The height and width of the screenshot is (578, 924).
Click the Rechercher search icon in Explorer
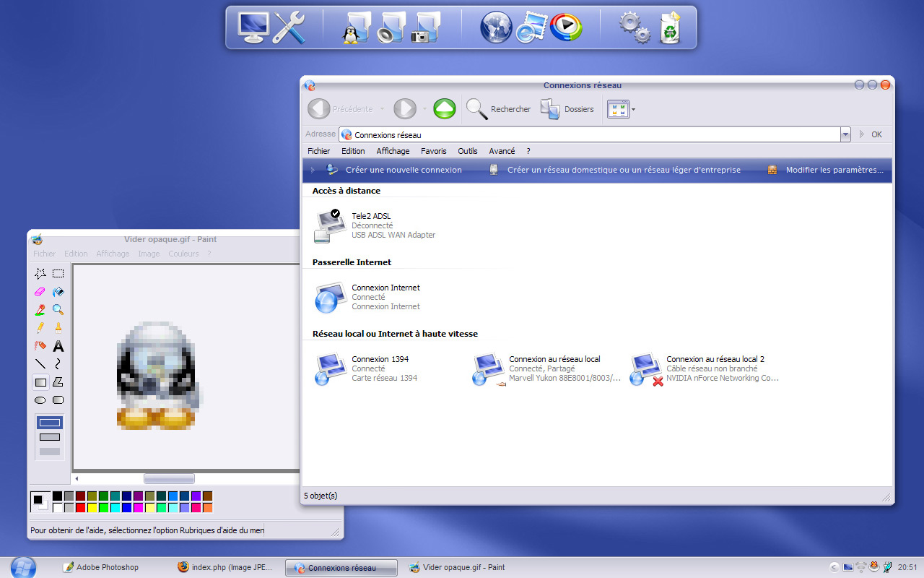[x=476, y=108]
